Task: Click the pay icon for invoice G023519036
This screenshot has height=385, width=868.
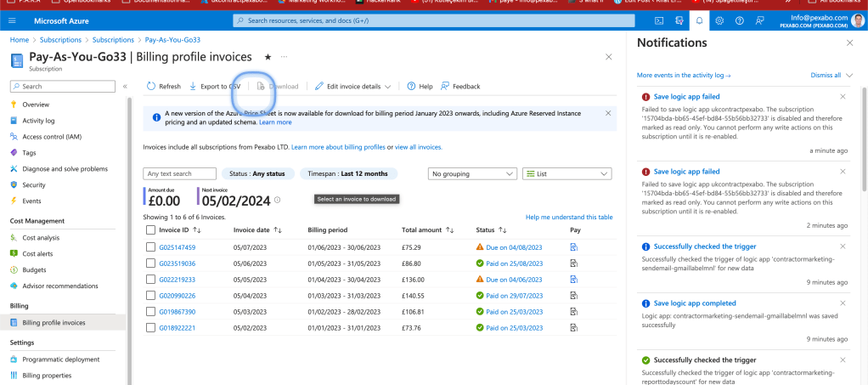Action: pyautogui.click(x=574, y=263)
